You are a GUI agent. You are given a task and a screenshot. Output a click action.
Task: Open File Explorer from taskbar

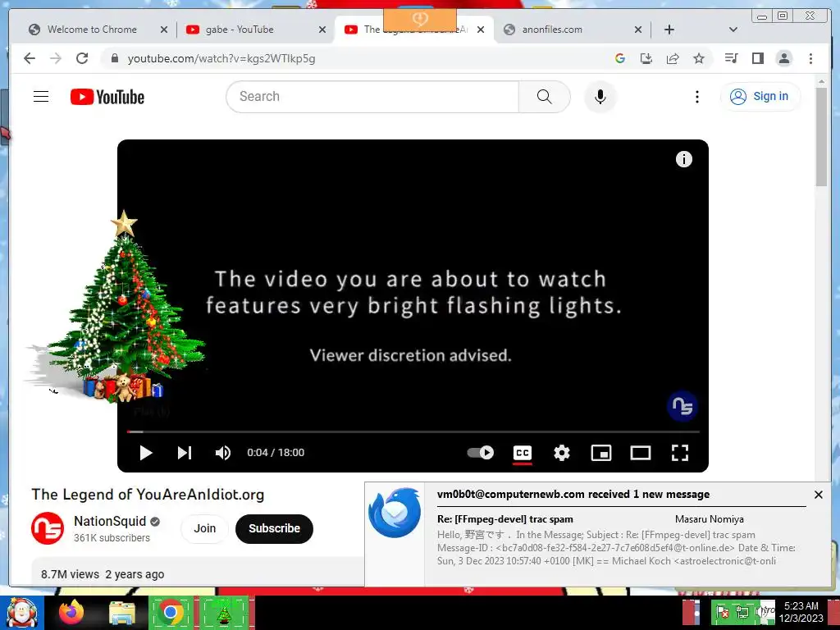point(121,613)
